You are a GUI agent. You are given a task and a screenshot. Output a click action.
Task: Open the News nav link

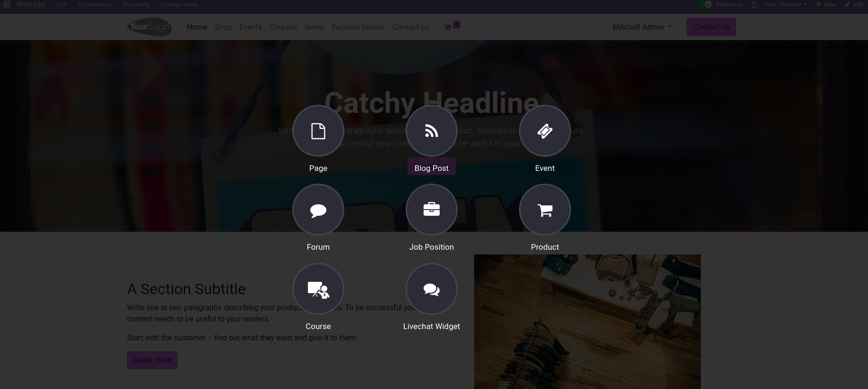click(314, 27)
